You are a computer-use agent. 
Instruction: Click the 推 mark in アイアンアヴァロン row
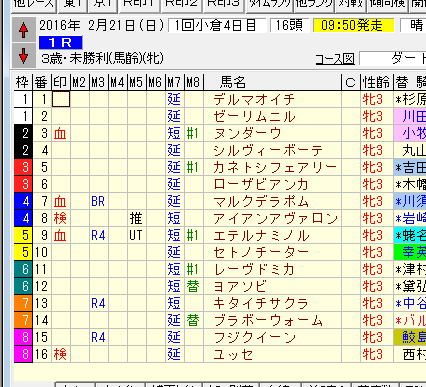tap(136, 218)
